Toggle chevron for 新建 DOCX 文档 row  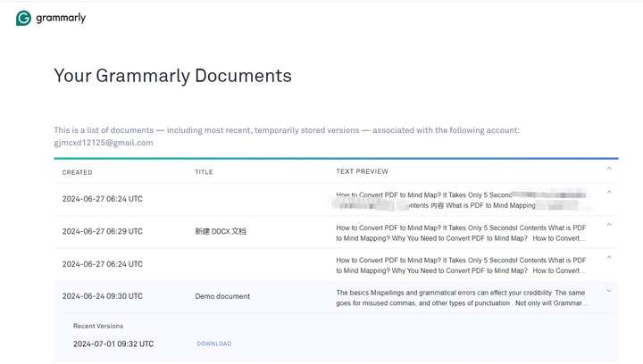tap(609, 225)
